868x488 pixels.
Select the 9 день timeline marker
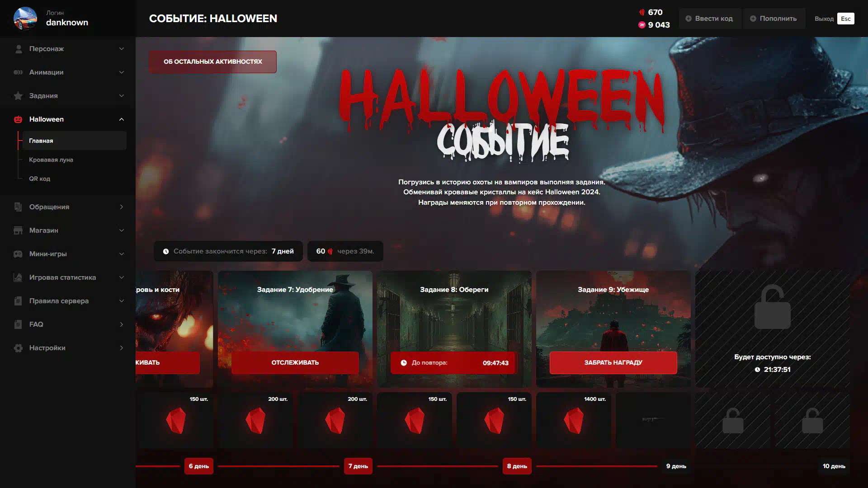coord(676,466)
